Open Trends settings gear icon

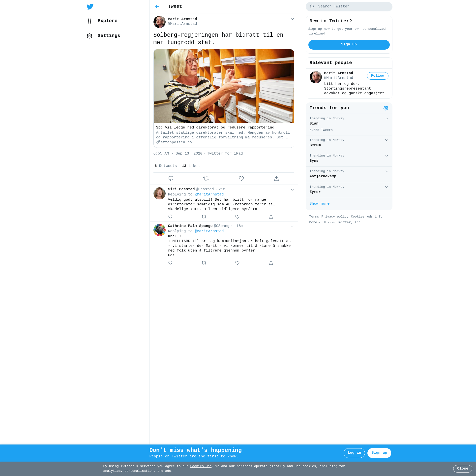tap(386, 108)
